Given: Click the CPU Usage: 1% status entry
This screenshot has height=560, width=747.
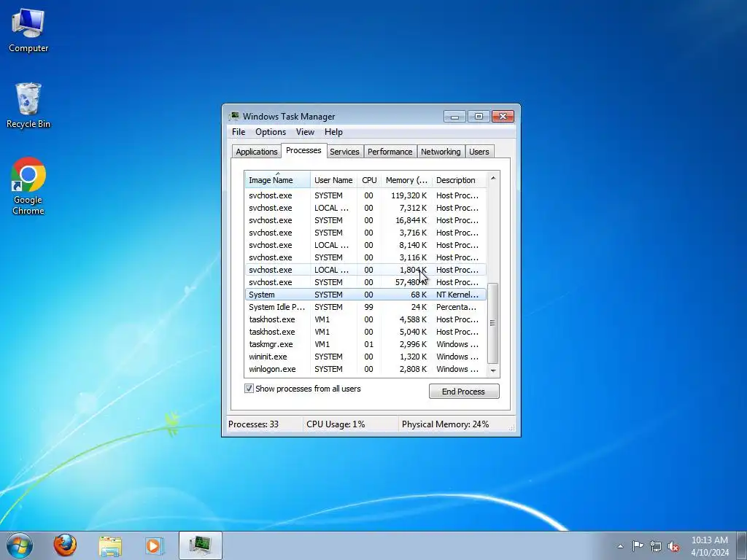Looking at the screenshot, I should (336, 424).
